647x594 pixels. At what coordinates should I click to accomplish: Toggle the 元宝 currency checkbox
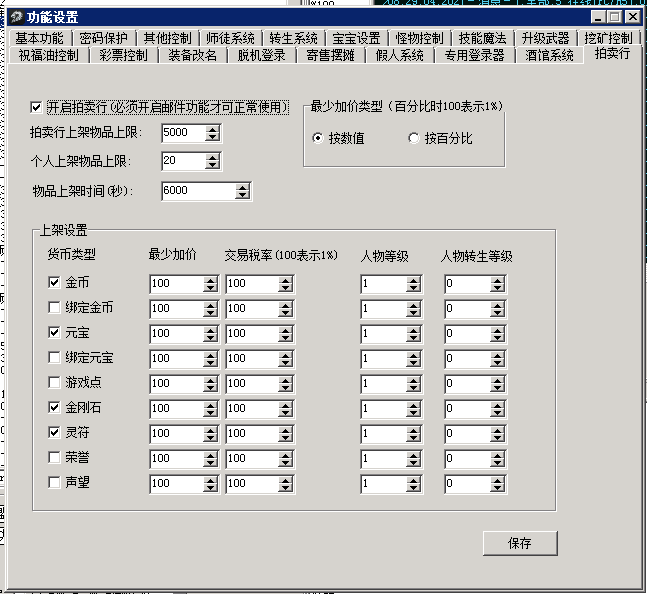(x=54, y=332)
